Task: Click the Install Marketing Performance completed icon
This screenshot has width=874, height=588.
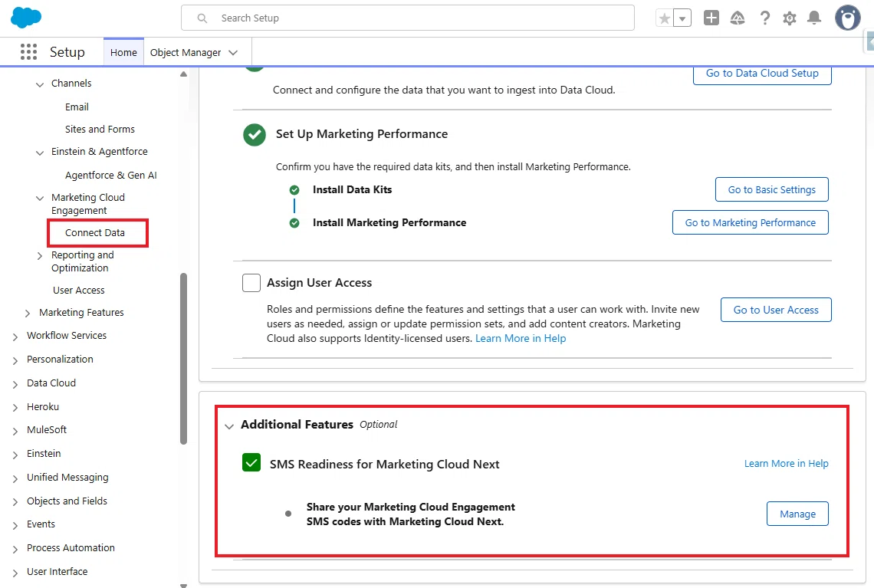Action: point(294,223)
